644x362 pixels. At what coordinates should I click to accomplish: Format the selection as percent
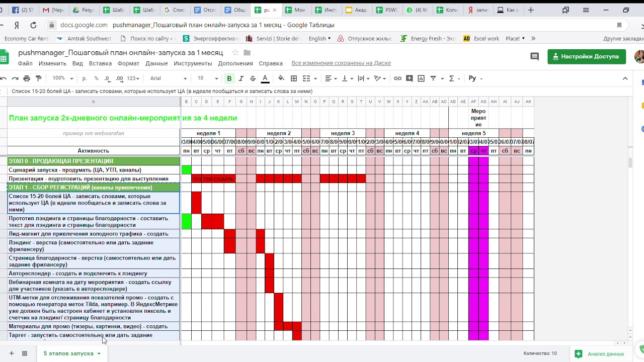(96, 78)
